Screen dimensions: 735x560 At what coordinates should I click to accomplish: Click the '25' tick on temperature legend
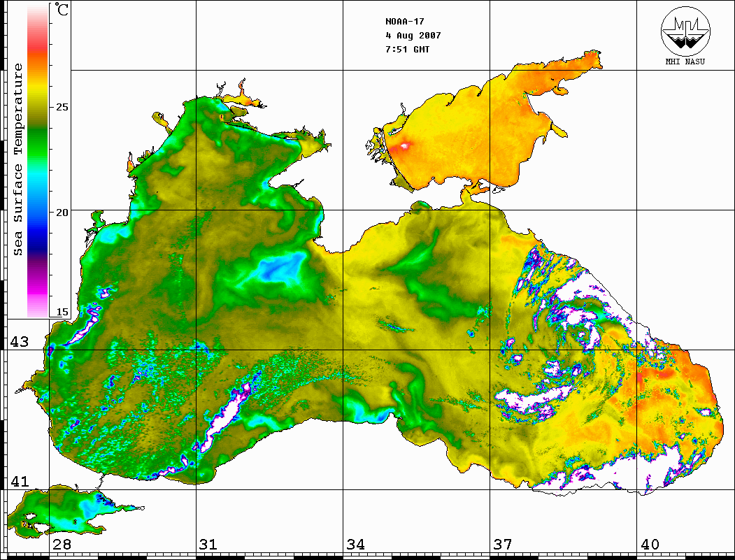tap(62, 107)
